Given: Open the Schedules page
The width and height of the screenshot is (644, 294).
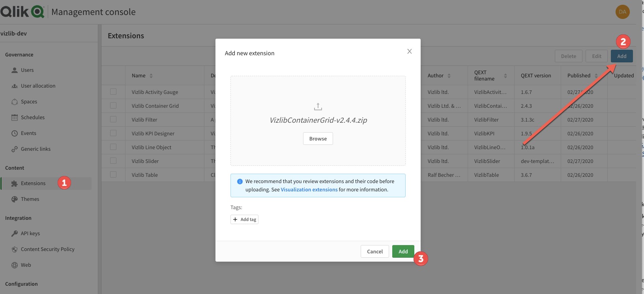Looking at the screenshot, I should pos(33,118).
